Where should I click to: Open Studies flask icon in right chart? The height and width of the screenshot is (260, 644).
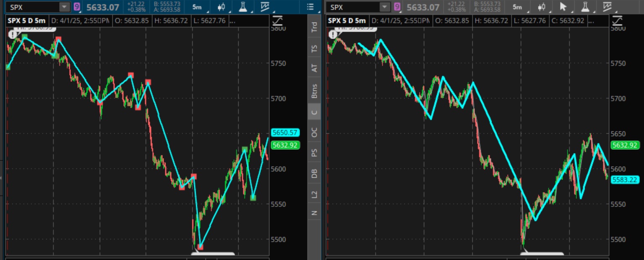(x=585, y=7)
